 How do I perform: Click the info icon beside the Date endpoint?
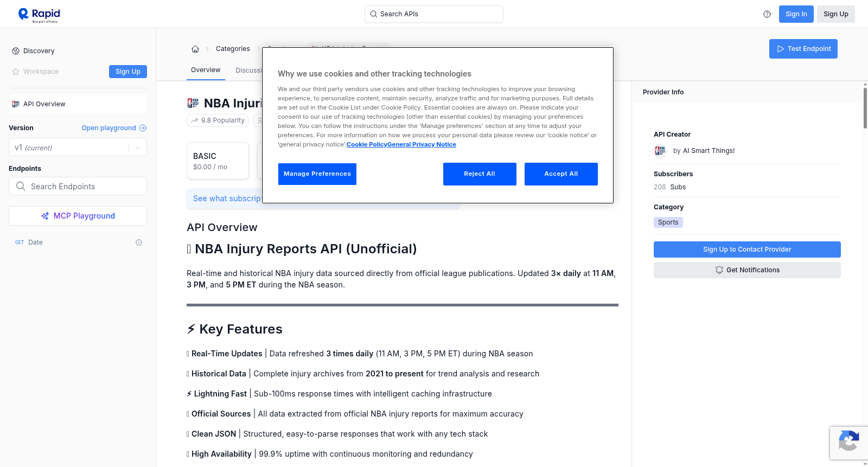tap(139, 242)
